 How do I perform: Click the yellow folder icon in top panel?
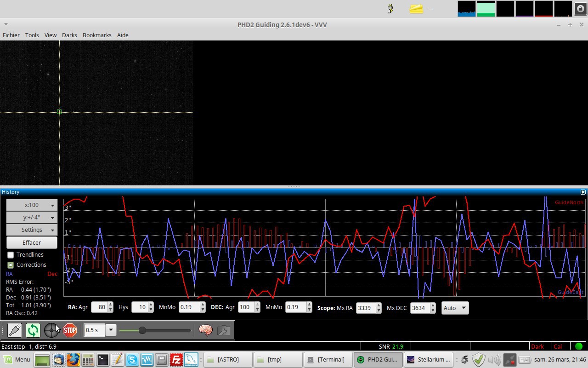coord(416,8)
